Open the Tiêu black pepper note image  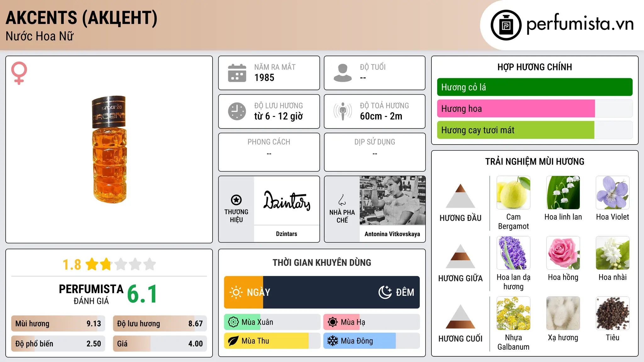point(613,313)
